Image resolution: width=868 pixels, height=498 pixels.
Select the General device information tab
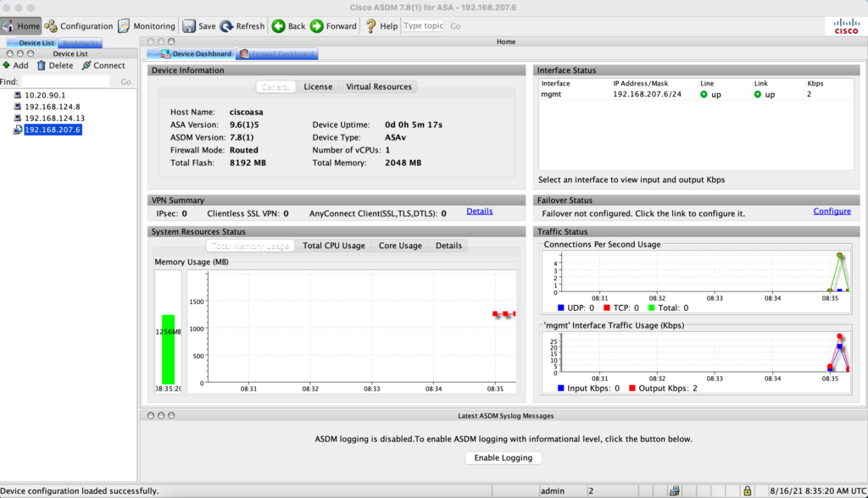click(275, 87)
